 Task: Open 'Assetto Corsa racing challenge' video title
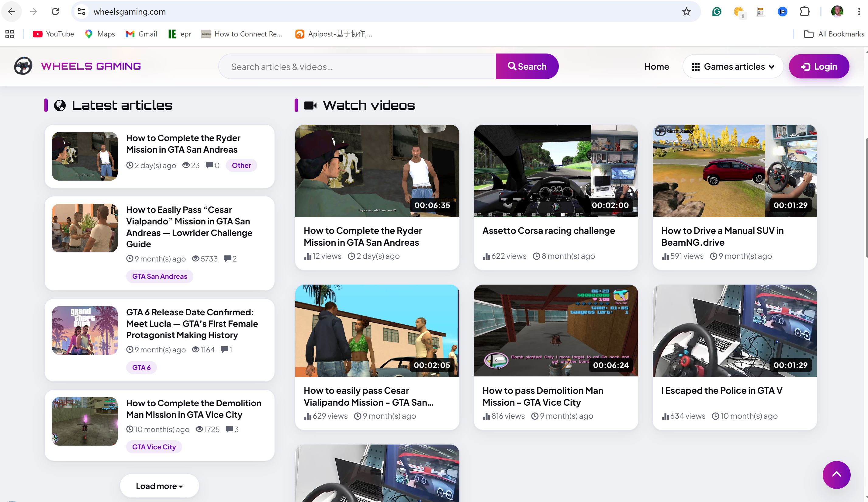pos(549,230)
